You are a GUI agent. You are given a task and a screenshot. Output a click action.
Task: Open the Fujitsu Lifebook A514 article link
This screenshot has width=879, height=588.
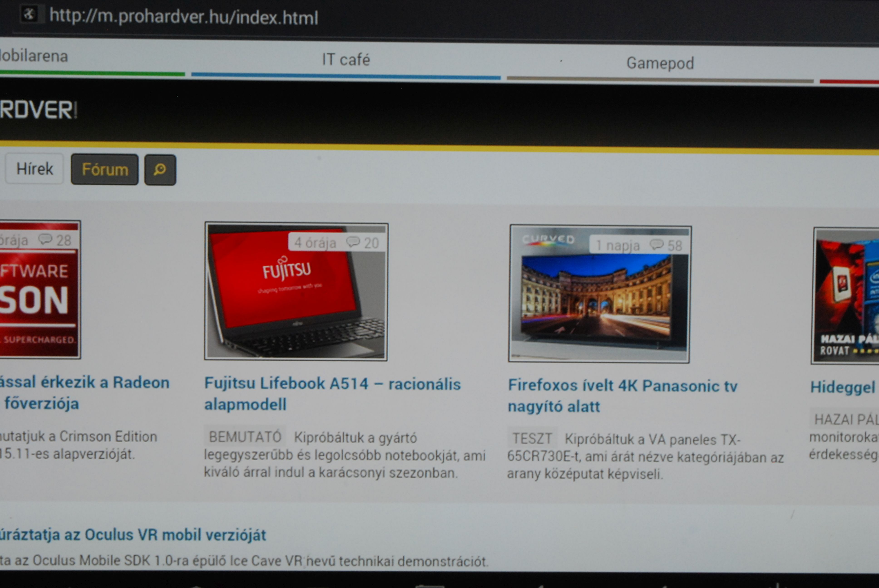332,394
